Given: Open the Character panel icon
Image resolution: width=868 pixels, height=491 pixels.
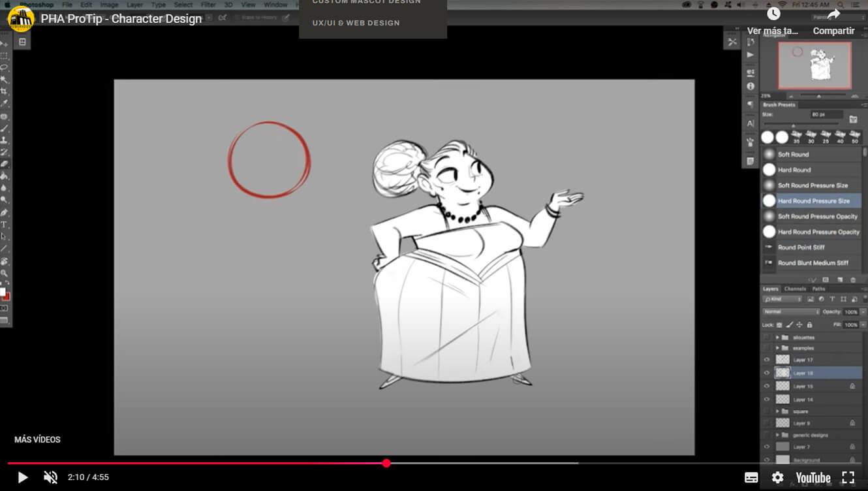Looking at the screenshot, I should click(751, 123).
